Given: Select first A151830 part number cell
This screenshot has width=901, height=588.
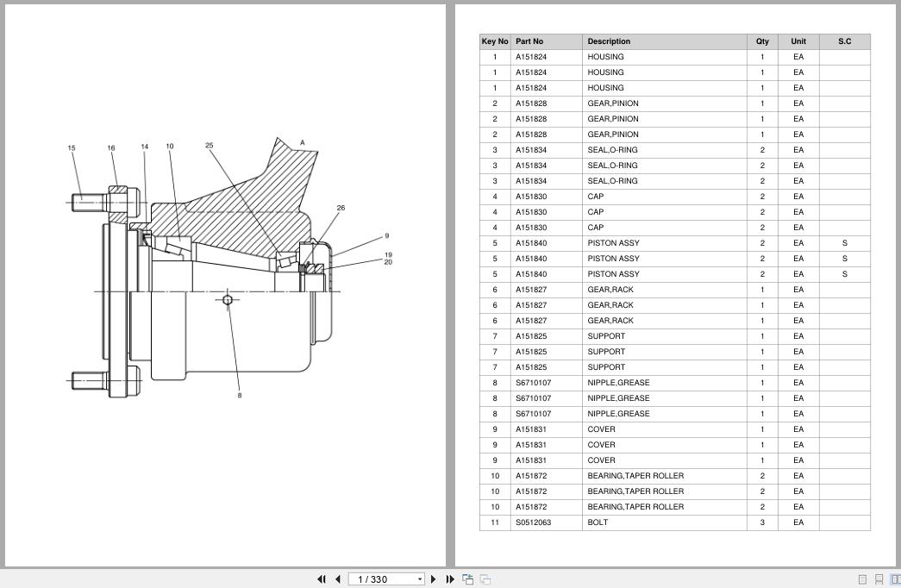Looking at the screenshot, I should pyautogui.click(x=546, y=197).
